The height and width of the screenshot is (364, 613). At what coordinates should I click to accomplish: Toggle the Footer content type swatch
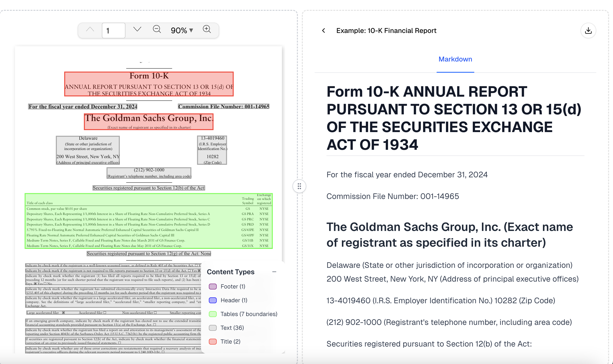pos(213,287)
